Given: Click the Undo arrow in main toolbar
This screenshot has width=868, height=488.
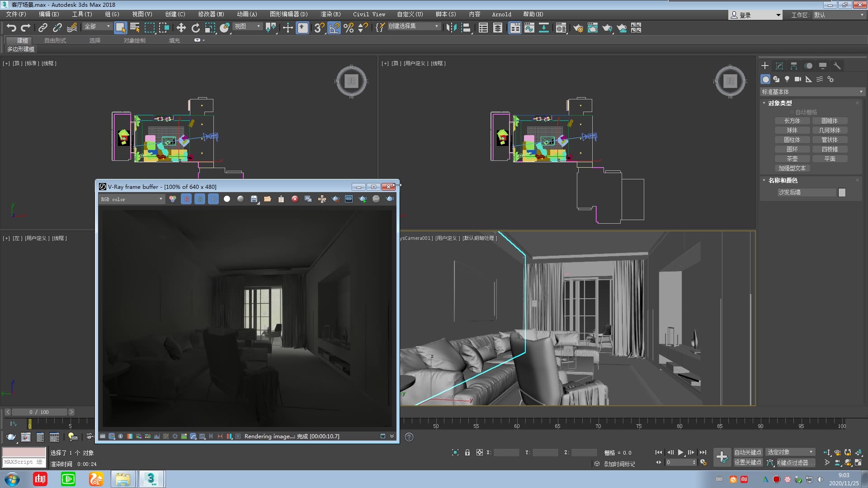Looking at the screenshot, I should (x=11, y=28).
